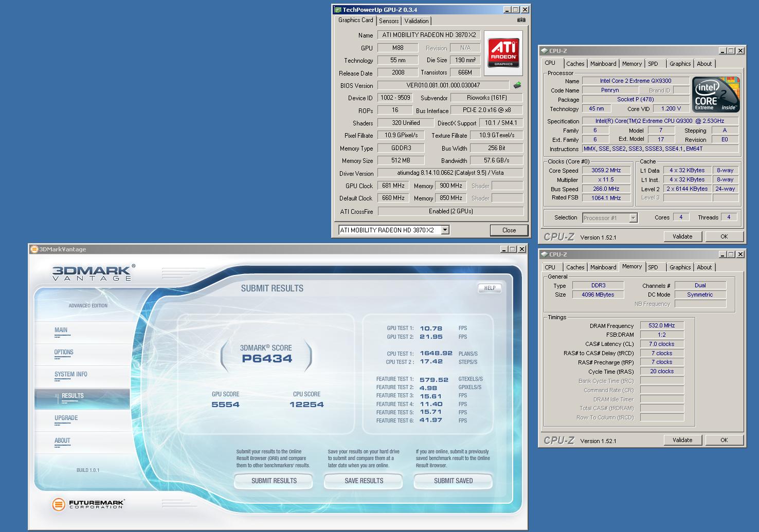Switch to the Validation tab in GPU-Z
This screenshot has height=532, width=759.
pyautogui.click(x=417, y=21)
